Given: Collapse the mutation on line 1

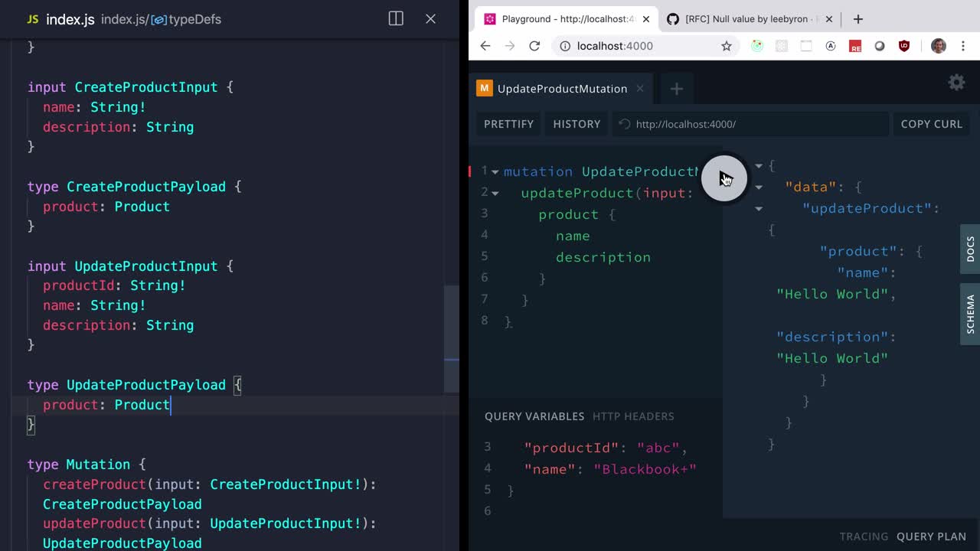Looking at the screenshot, I should tap(495, 172).
